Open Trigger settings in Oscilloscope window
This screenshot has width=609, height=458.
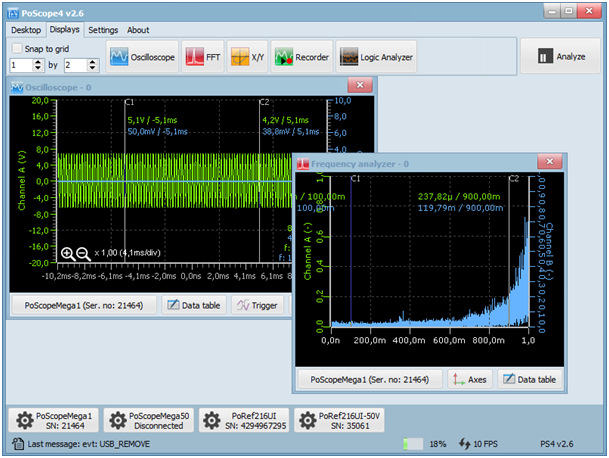point(258,305)
